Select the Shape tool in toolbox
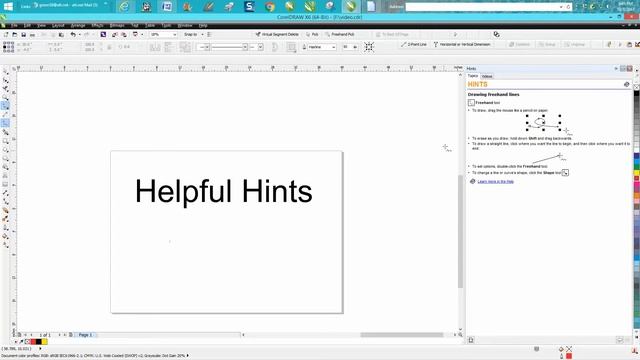Screen dimensions: 640x360 point(5,80)
